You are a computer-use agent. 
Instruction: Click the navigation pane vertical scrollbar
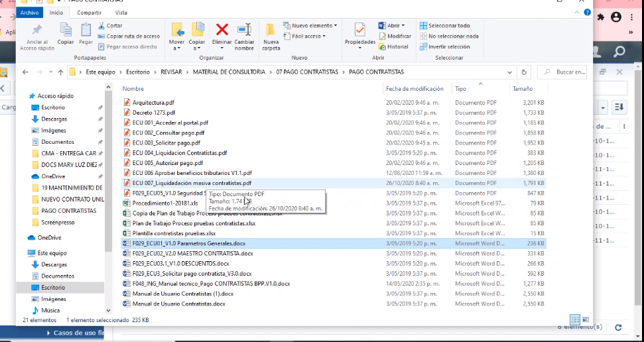pos(108,199)
